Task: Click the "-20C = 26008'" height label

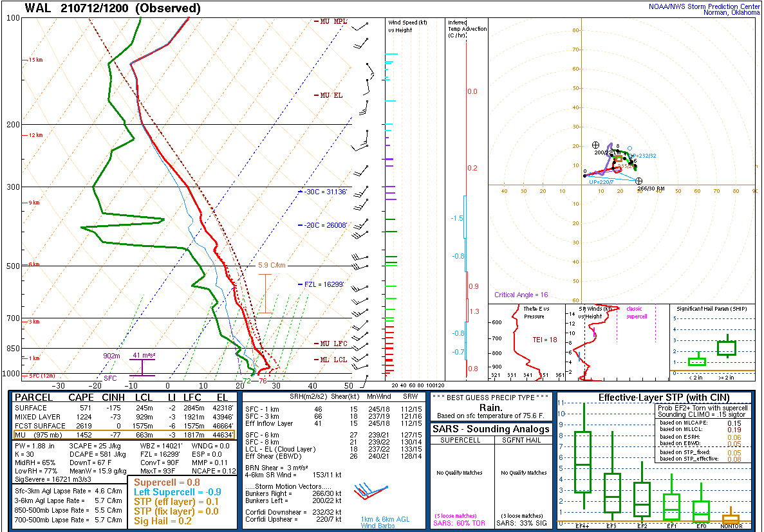Action: tap(325, 226)
